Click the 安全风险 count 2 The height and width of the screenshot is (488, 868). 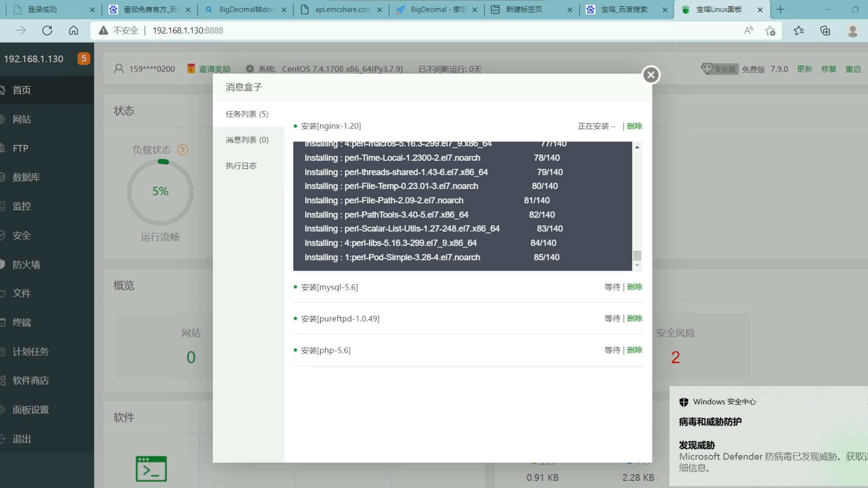pos(675,357)
